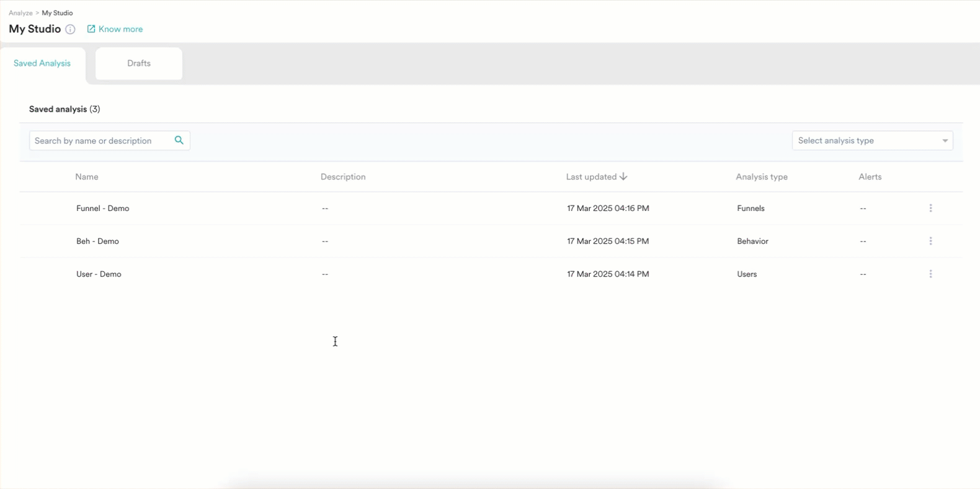Open the three-dot menu for Funnel - Demo
Image resolution: width=980 pixels, height=489 pixels.
tap(930, 209)
